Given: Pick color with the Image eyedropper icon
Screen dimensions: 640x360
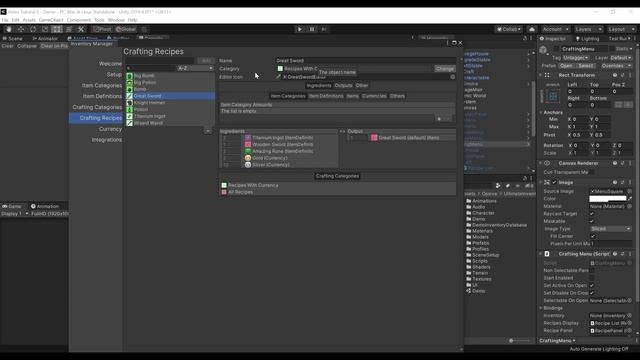Looking at the screenshot, I should pyautogui.click(x=630, y=198).
